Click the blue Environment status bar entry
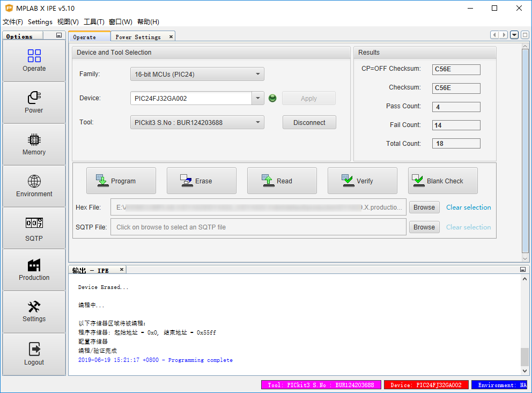 point(500,385)
